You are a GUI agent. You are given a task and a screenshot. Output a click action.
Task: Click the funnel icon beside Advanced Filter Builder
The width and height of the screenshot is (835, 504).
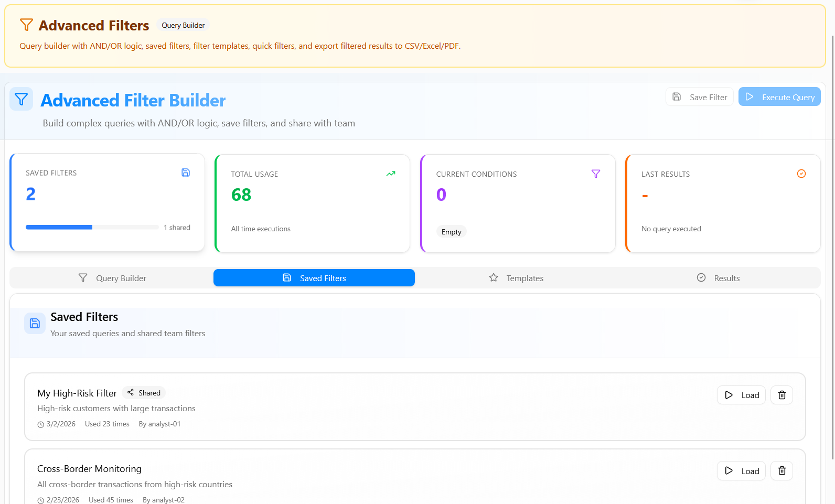point(22,99)
